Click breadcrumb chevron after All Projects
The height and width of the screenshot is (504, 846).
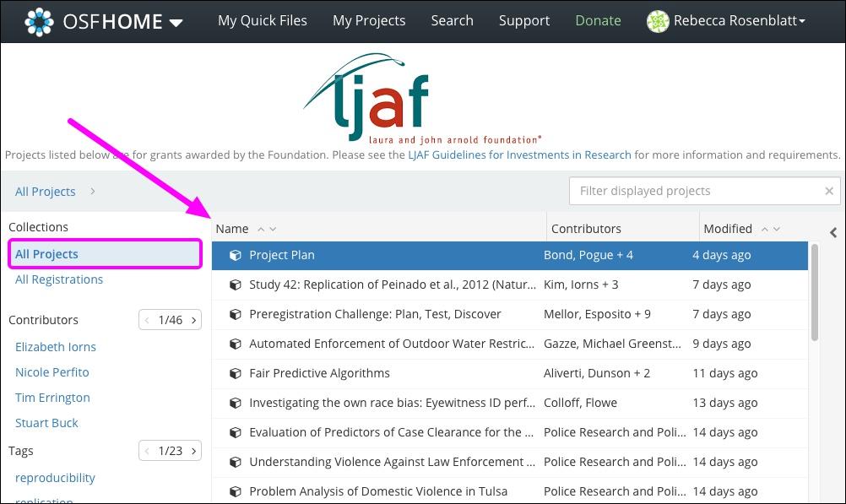coord(93,191)
